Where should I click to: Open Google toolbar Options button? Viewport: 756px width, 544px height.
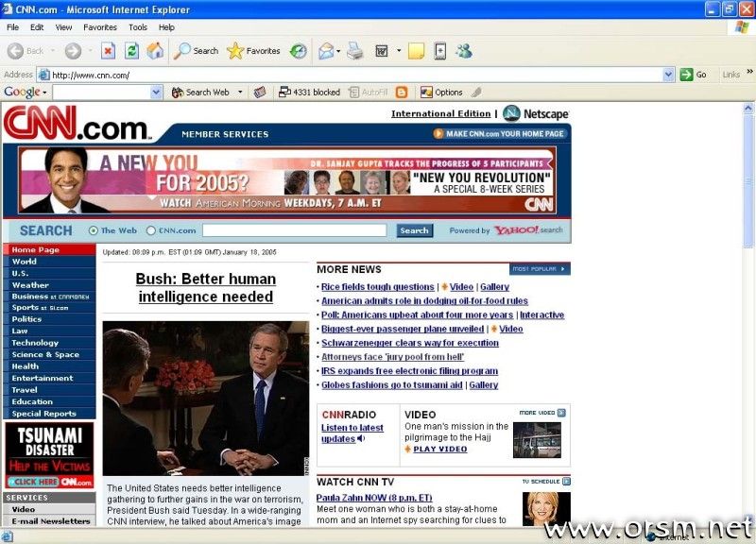click(x=441, y=92)
